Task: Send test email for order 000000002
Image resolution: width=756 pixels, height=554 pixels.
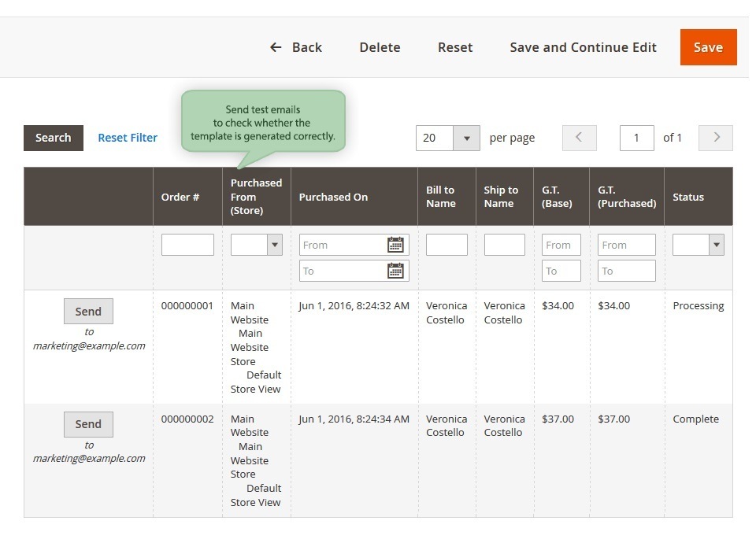Action: click(x=88, y=424)
